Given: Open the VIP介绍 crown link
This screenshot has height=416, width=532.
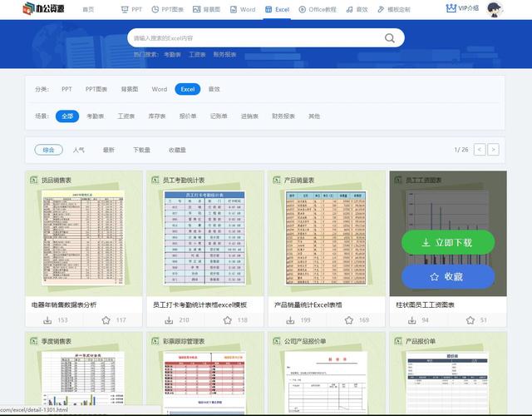Looking at the screenshot, I should [462, 8].
